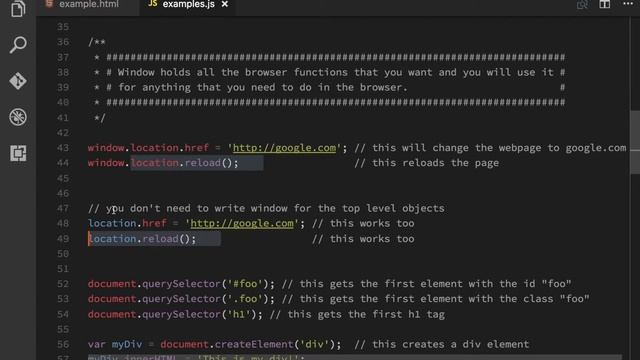Split the editor view
640x360 pixels.
click(604, 4)
